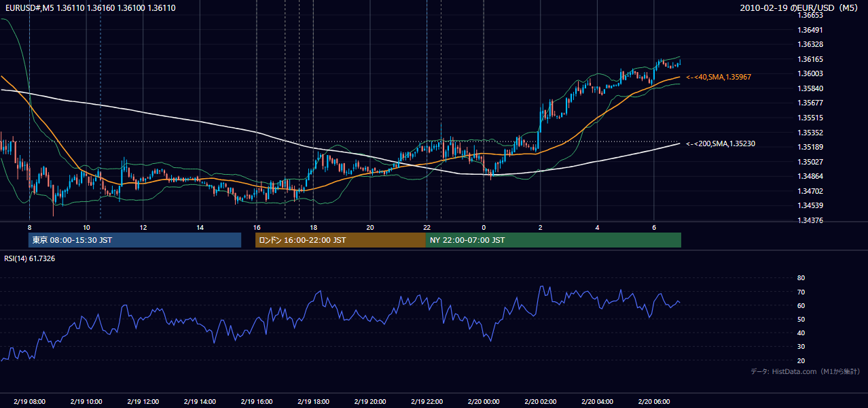Click price axis value 1.35027

click(810, 162)
